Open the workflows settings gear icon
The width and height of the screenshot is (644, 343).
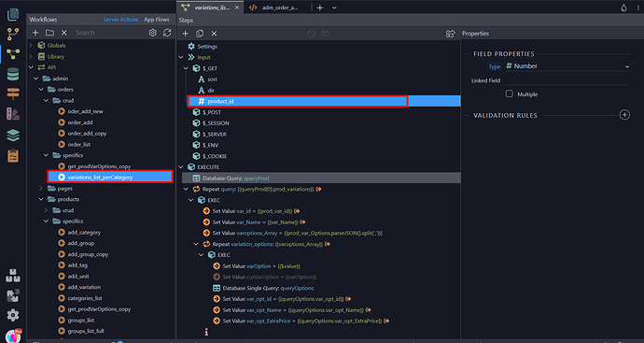click(153, 33)
